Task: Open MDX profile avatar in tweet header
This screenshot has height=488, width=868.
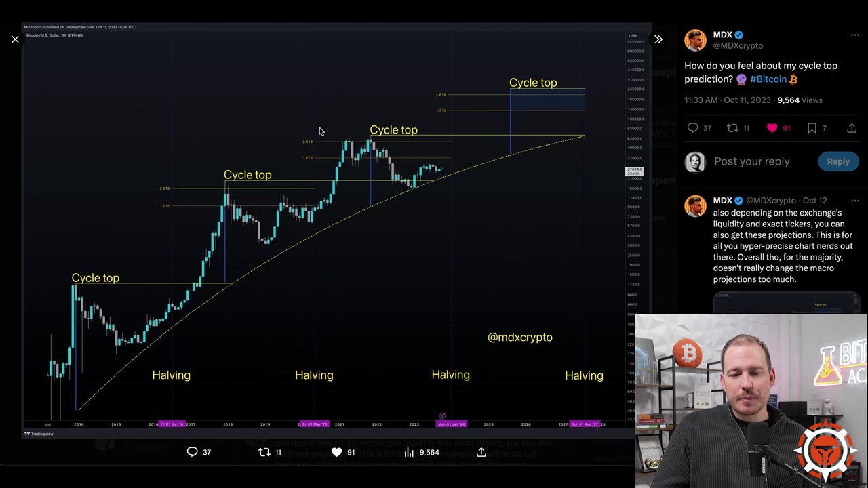Action: 695,40
